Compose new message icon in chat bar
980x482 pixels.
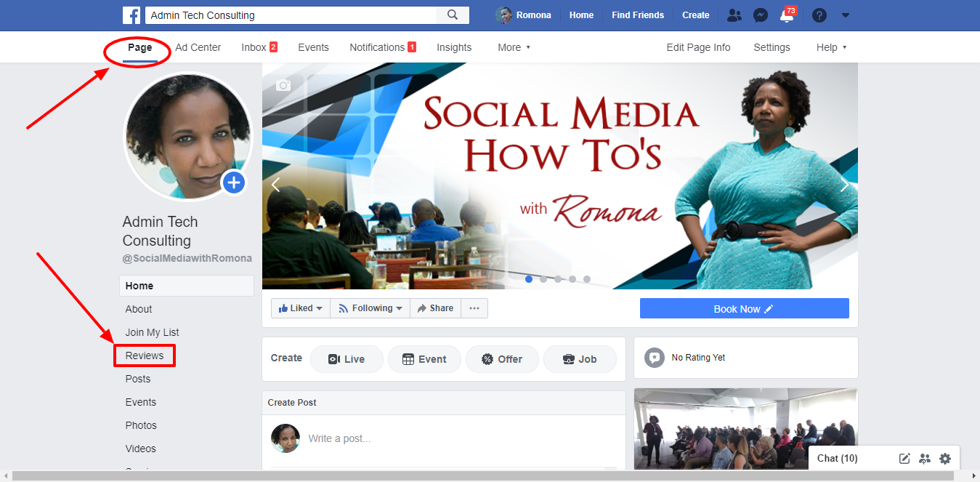pyautogui.click(x=904, y=459)
